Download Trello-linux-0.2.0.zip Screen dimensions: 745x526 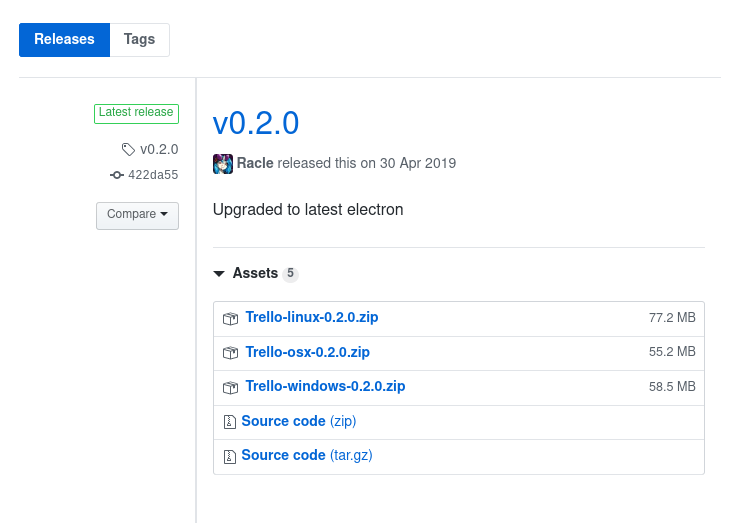click(312, 317)
